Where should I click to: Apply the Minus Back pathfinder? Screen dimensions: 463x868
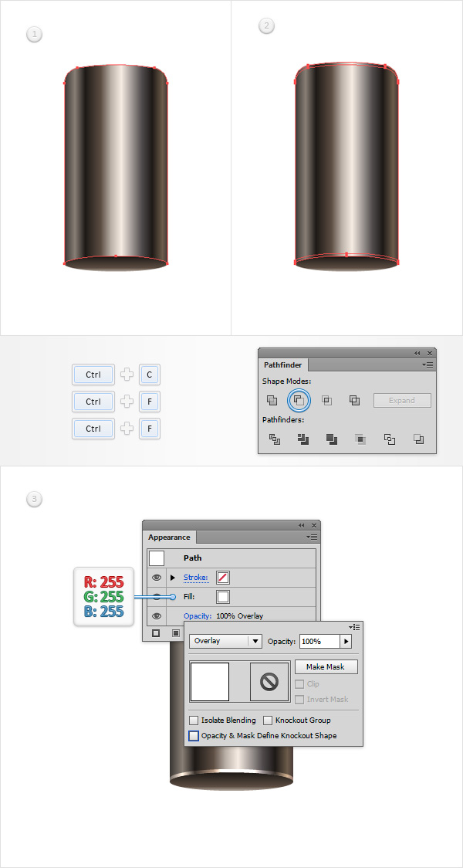pos(419,439)
